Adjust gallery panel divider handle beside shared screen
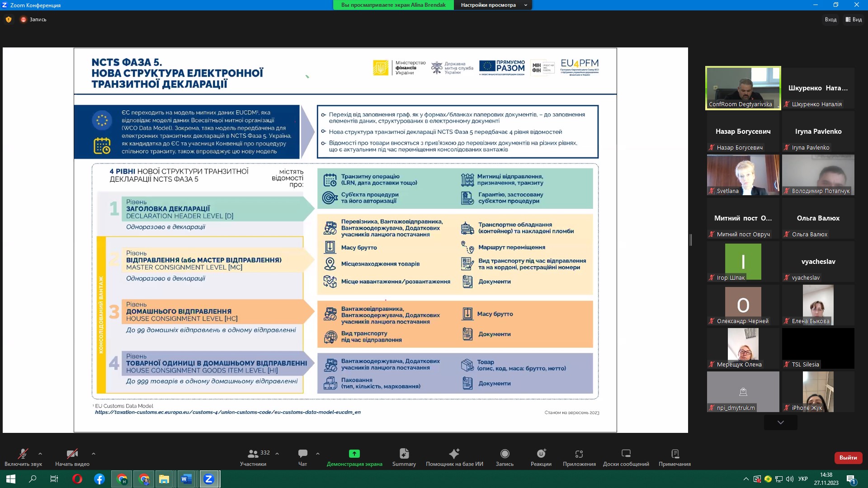868x488 pixels. point(691,240)
